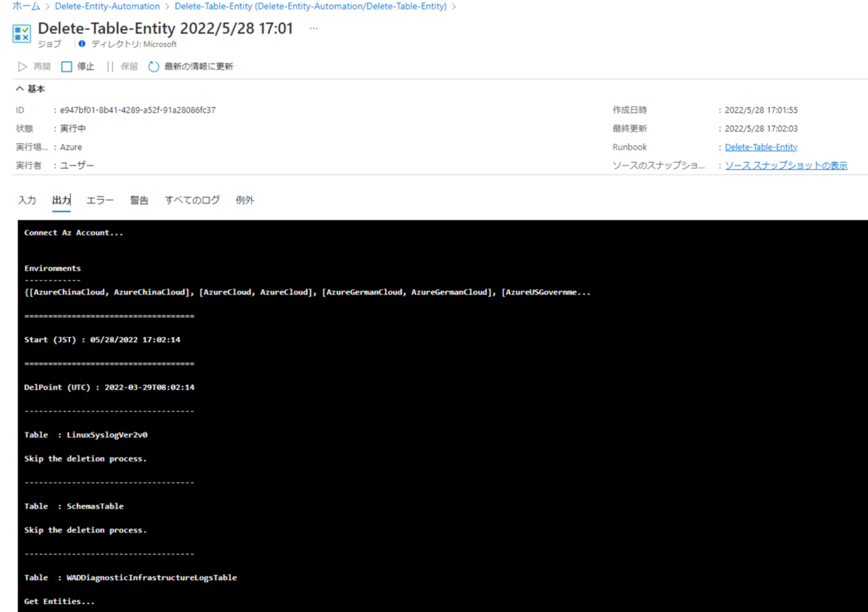The width and height of the screenshot is (868, 612).
Task: Click the Delete-Table-Entity job icon
Action: point(23,35)
